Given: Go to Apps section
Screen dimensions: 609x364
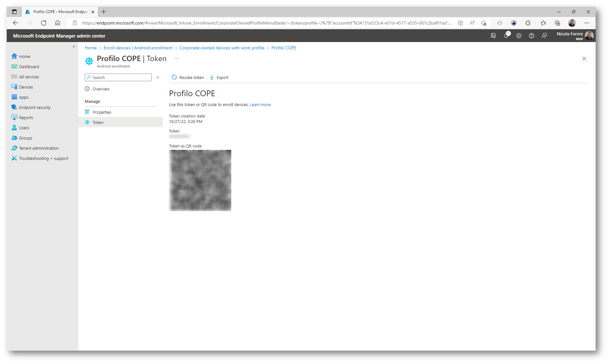Looking at the screenshot, I should (24, 97).
